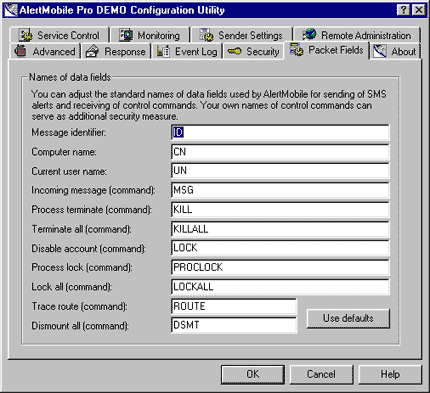This screenshot has height=393, width=430.
Task: Click the Current user name field
Action: pyautogui.click(x=280, y=171)
